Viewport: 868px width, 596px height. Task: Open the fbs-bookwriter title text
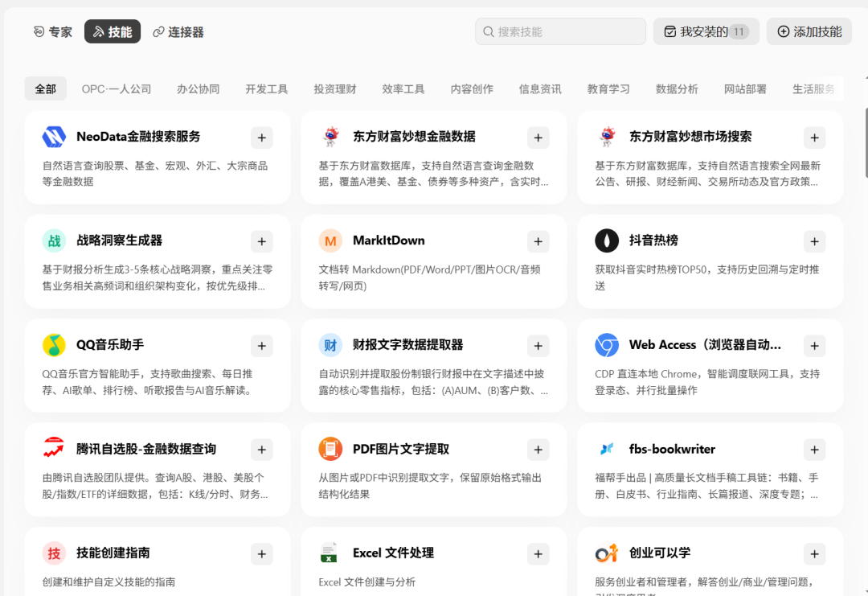pos(672,449)
